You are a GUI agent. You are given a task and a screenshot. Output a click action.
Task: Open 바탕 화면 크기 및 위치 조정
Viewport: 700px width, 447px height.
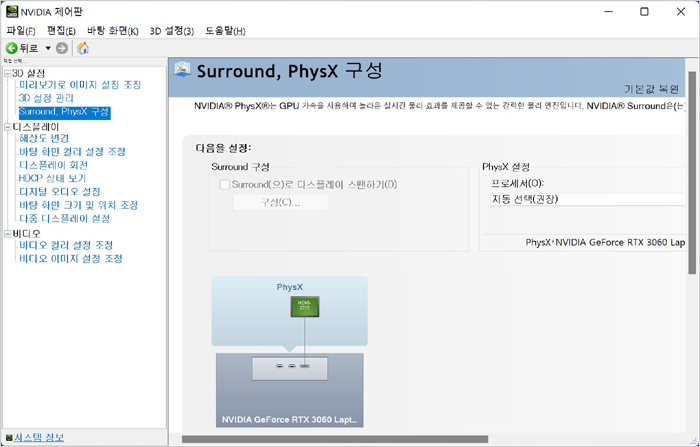coord(79,205)
